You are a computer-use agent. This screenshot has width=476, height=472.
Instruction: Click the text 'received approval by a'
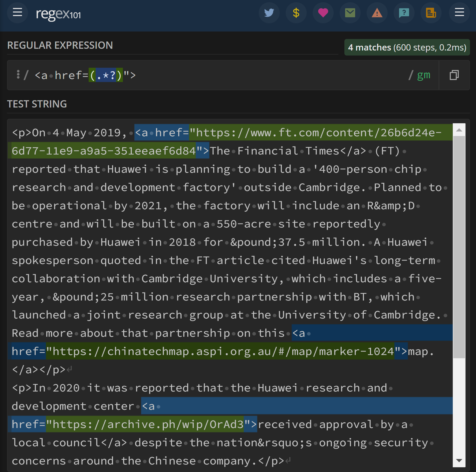333,424
